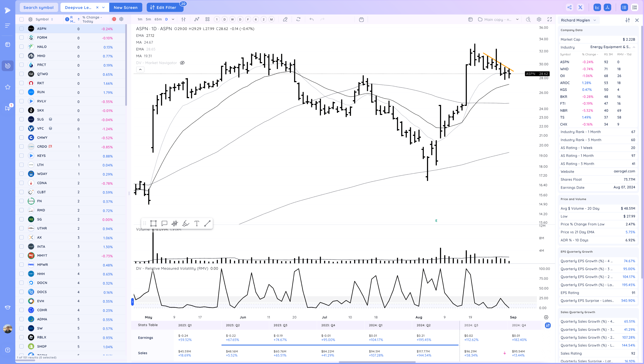Click the Search symbol field
This screenshot has width=644, height=364.
pyautogui.click(x=39, y=8)
